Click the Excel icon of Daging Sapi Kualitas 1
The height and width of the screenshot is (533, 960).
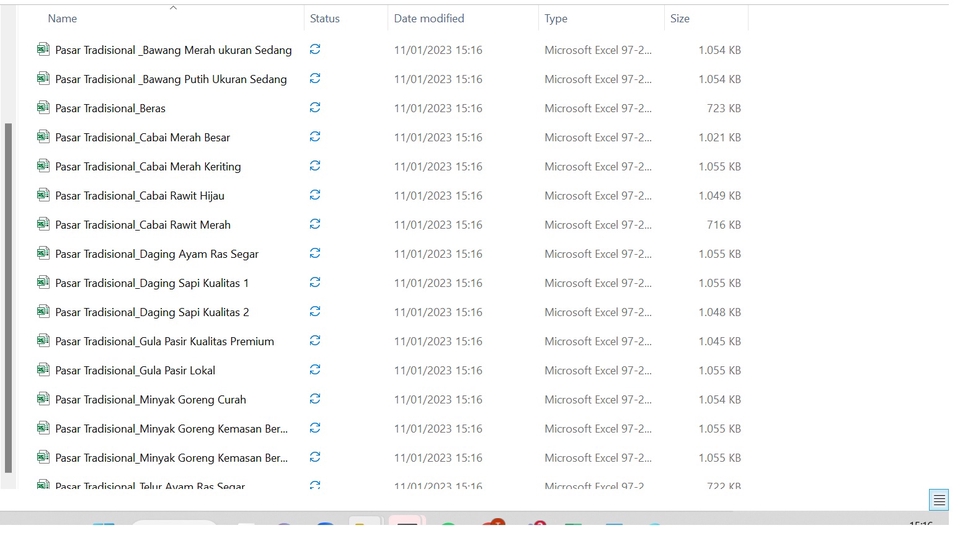pos(43,282)
